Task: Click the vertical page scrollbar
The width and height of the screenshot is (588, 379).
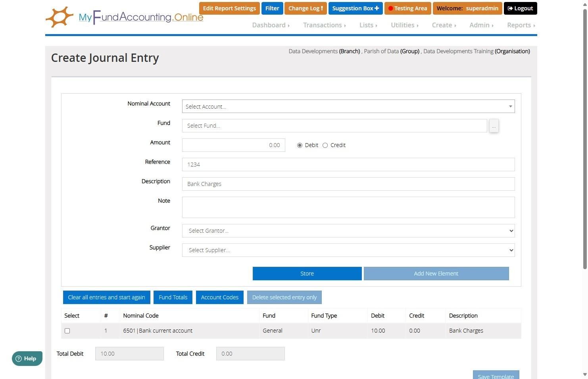Action: (x=585, y=139)
